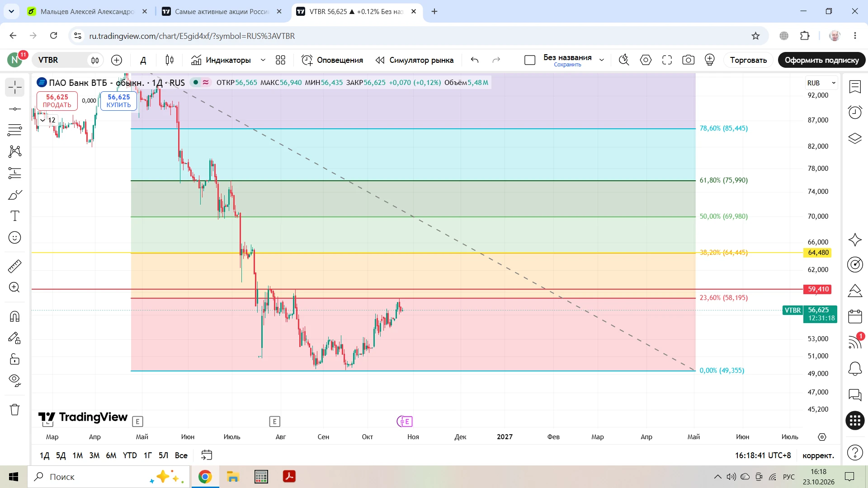Screen dimensions: 868x488
Task: Select the trend line drawing tool
Action: pos(14,109)
